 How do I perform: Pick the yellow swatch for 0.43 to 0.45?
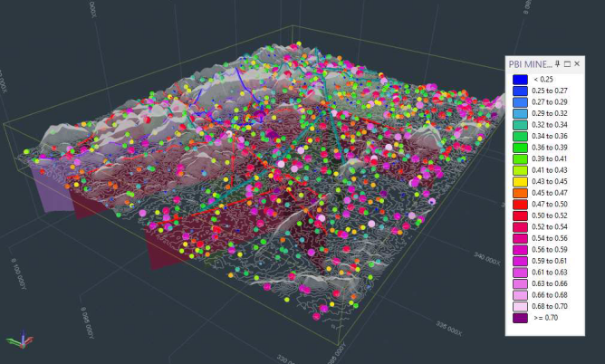(520, 182)
